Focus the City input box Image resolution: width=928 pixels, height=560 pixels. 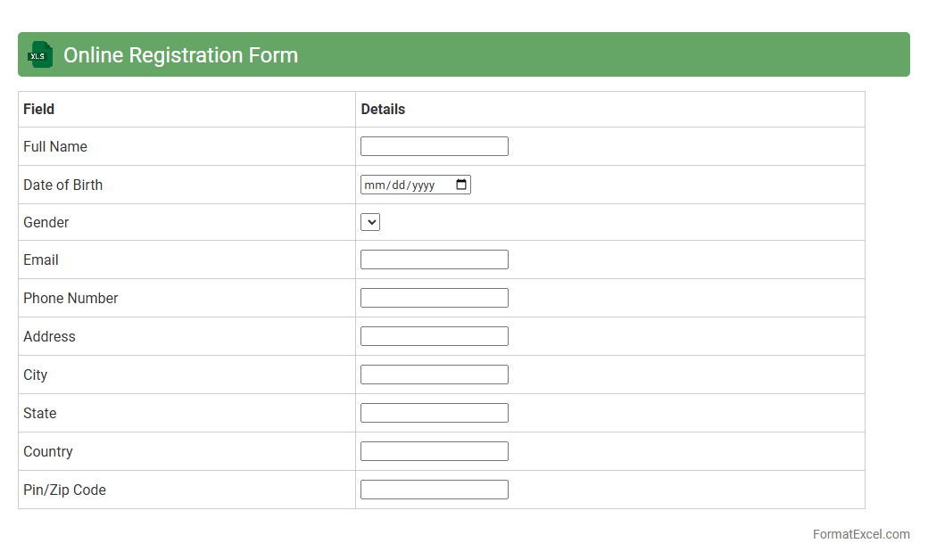[x=435, y=375]
